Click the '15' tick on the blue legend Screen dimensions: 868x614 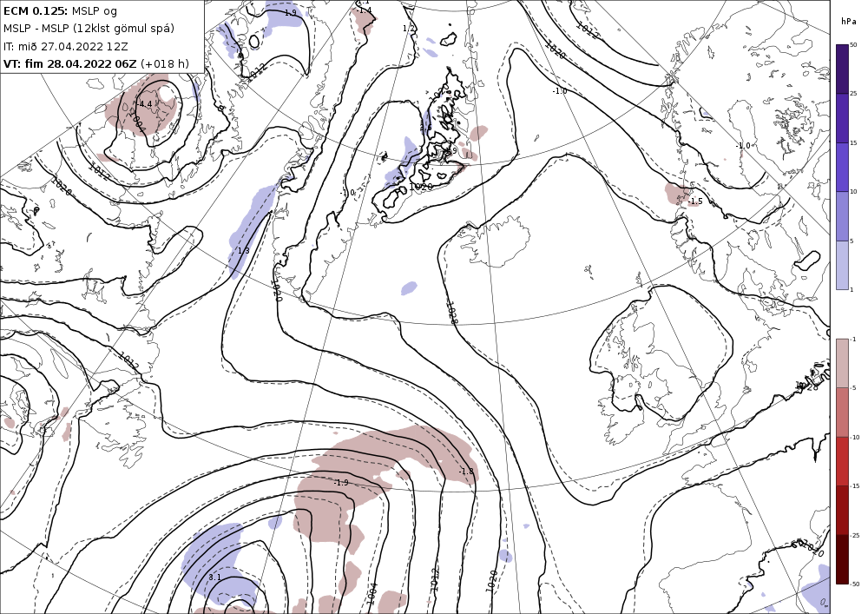pos(853,142)
